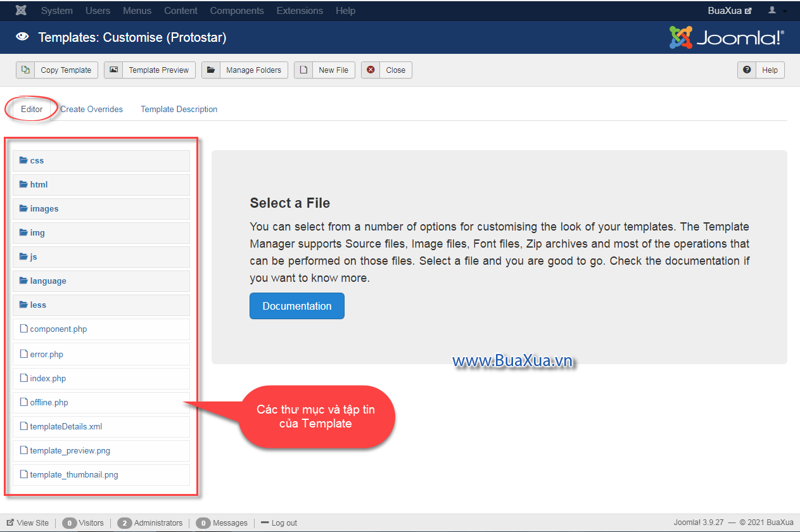Open the System menu
This screenshot has width=800, height=532.
(x=56, y=11)
